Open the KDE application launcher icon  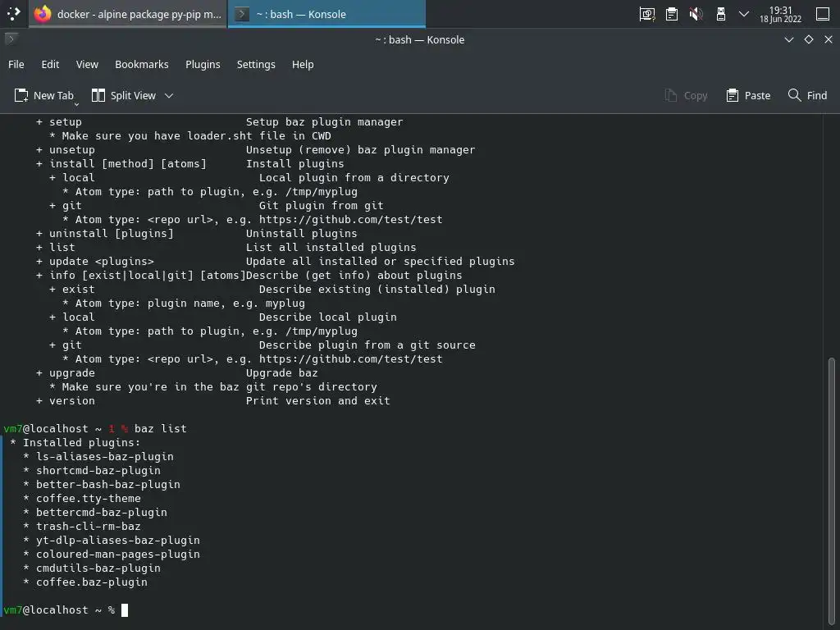[13, 14]
